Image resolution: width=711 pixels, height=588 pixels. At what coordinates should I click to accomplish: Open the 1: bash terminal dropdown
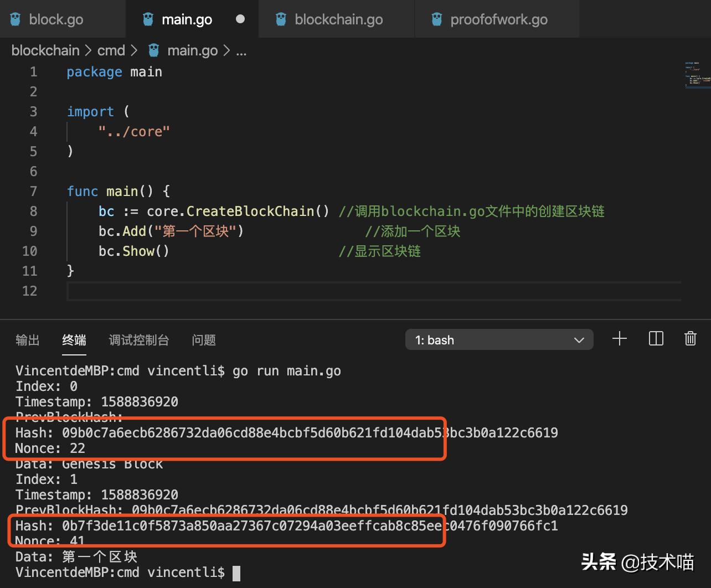[499, 340]
